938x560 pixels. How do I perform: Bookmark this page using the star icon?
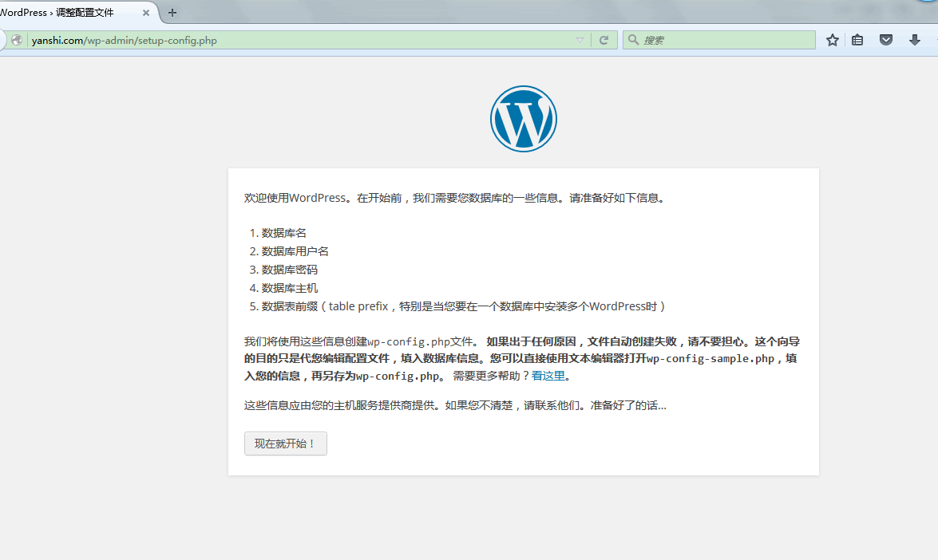click(x=832, y=39)
